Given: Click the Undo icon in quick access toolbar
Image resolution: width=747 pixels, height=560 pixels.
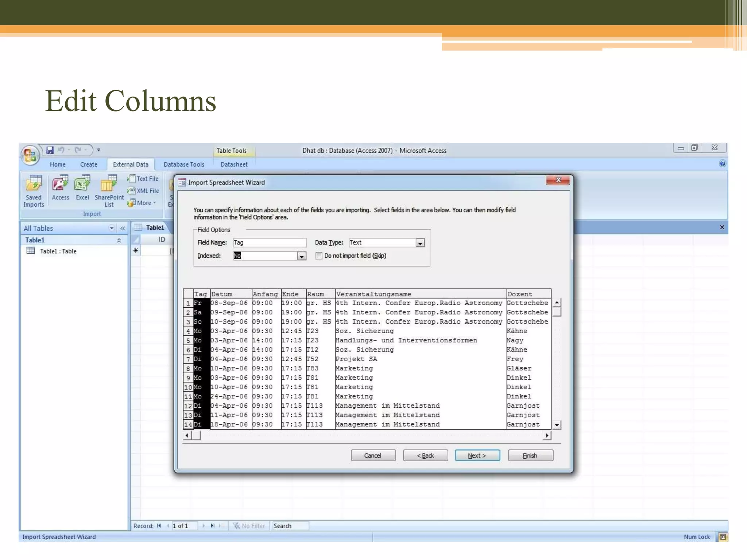Looking at the screenshot, I should [61, 150].
